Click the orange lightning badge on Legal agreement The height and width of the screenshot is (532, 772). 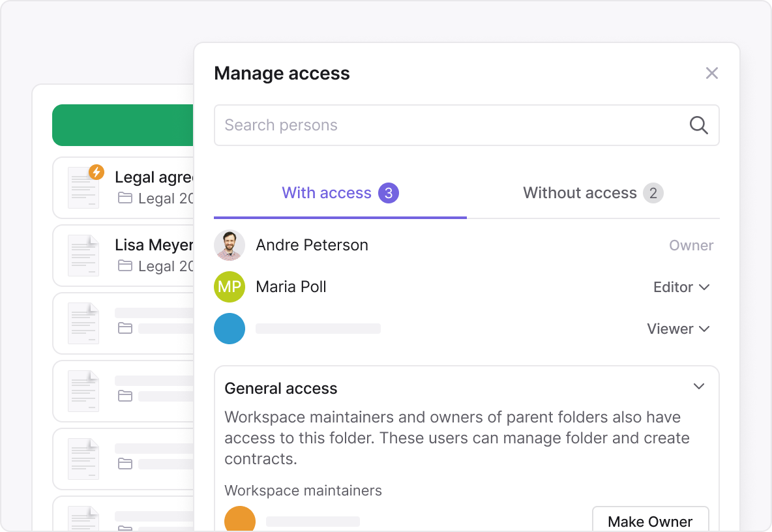click(x=96, y=173)
